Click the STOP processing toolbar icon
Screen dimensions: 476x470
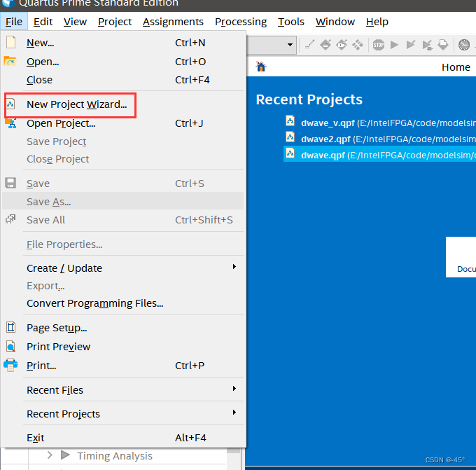click(x=379, y=45)
